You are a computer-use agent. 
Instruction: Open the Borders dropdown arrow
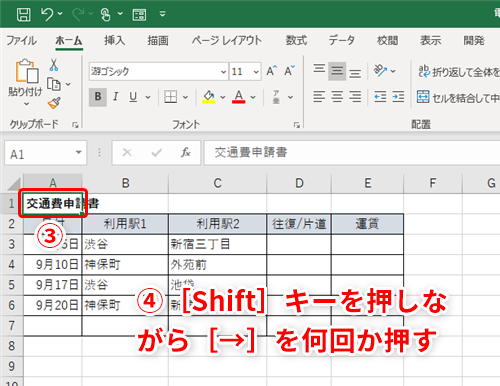point(185,97)
